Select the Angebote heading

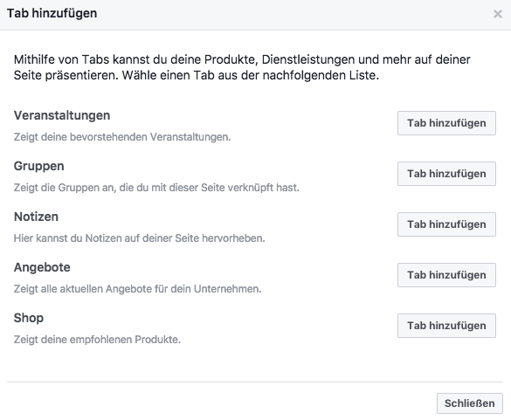(x=42, y=267)
